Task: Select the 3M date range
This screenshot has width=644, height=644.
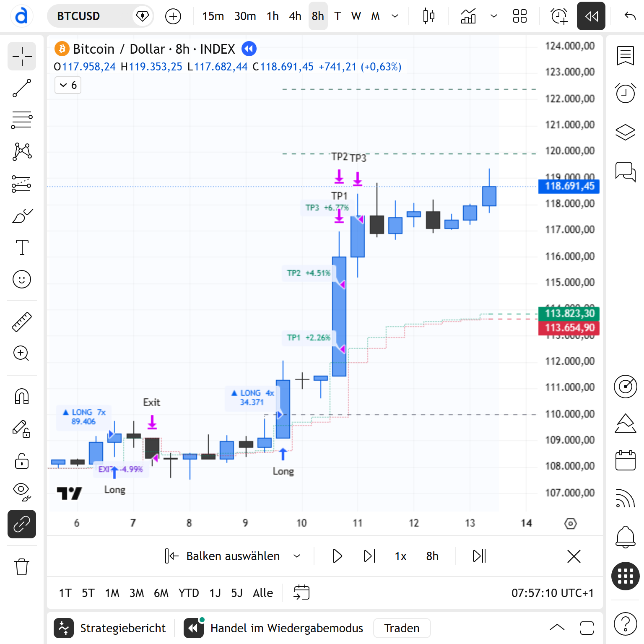Action: (137, 593)
